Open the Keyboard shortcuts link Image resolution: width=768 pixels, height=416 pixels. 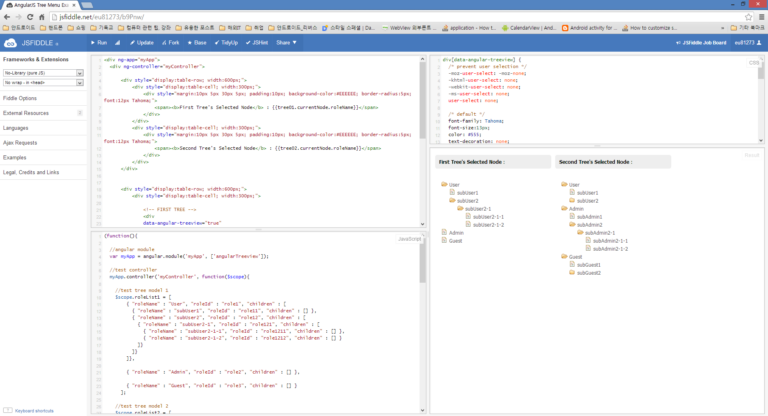tap(34, 410)
